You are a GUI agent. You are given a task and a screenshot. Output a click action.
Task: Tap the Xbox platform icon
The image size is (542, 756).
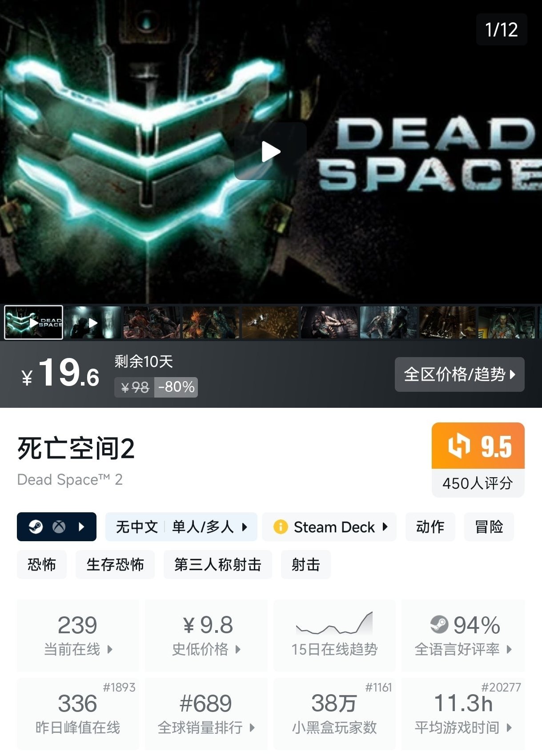click(x=59, y=527)
